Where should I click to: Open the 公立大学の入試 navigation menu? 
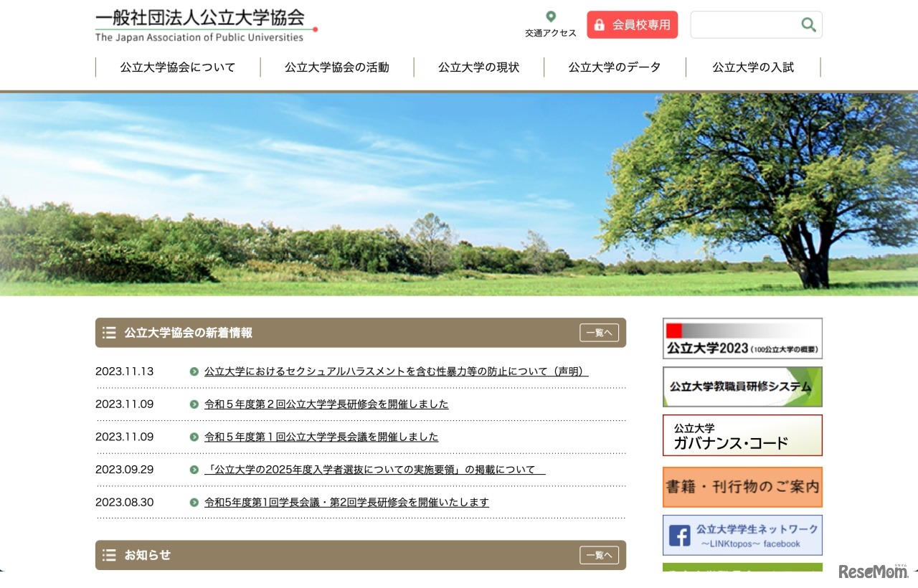(752, 67)
